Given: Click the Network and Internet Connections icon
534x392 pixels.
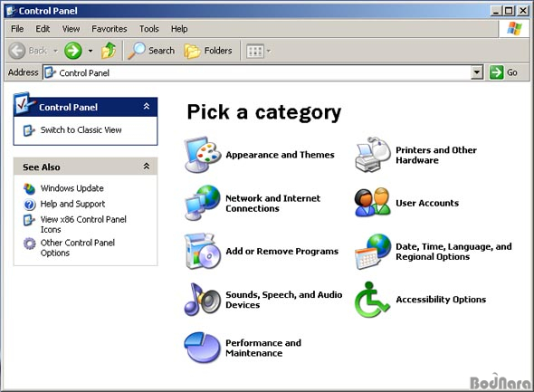Looking at the screenshot, I should click(x=203, y=203).
